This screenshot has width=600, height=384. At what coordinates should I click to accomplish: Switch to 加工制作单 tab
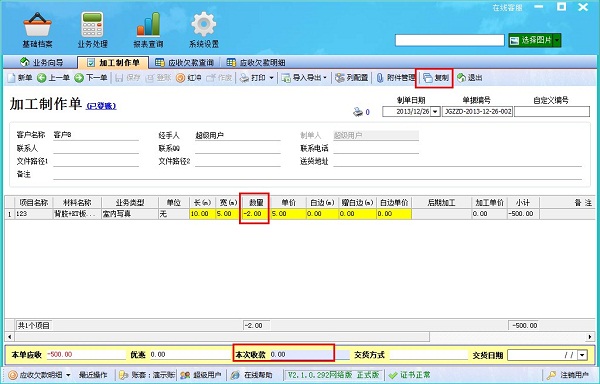tap(113, 62)
